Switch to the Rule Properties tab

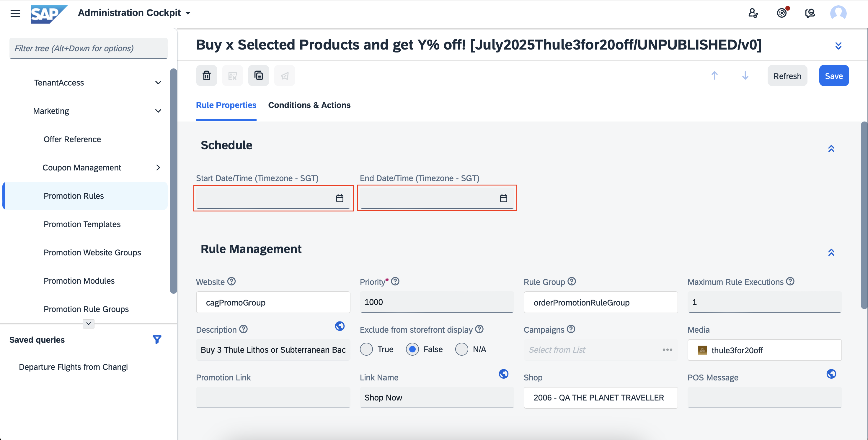pos(226,105)
